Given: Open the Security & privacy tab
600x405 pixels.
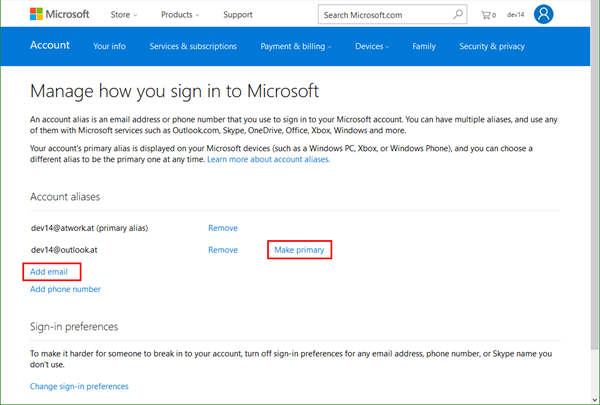Looking at the screenshot, I should point(491,46).
